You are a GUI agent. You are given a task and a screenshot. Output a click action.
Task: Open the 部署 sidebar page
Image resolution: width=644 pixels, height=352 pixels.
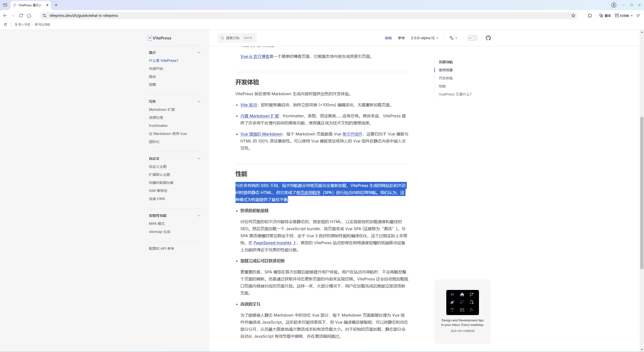point(152,85)
